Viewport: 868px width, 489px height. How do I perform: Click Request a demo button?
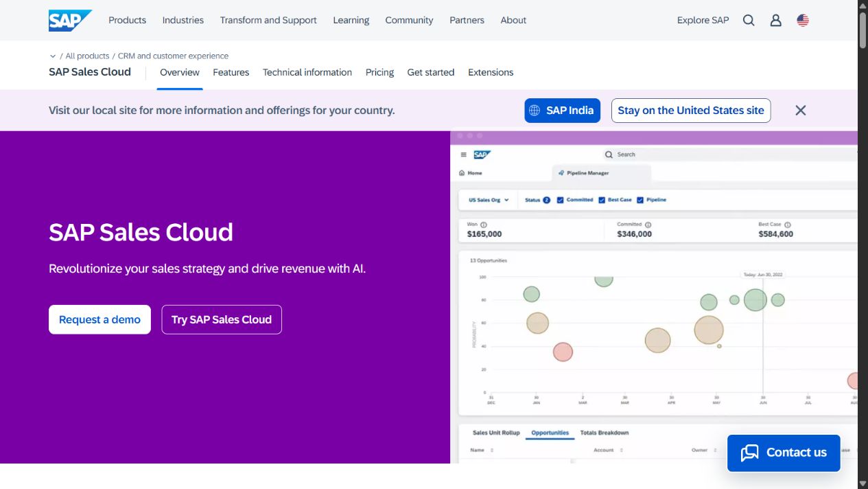(99, 319)
